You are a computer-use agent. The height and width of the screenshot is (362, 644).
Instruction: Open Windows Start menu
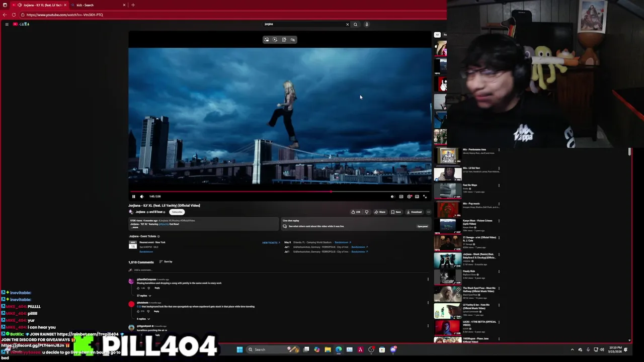point(239,349)
